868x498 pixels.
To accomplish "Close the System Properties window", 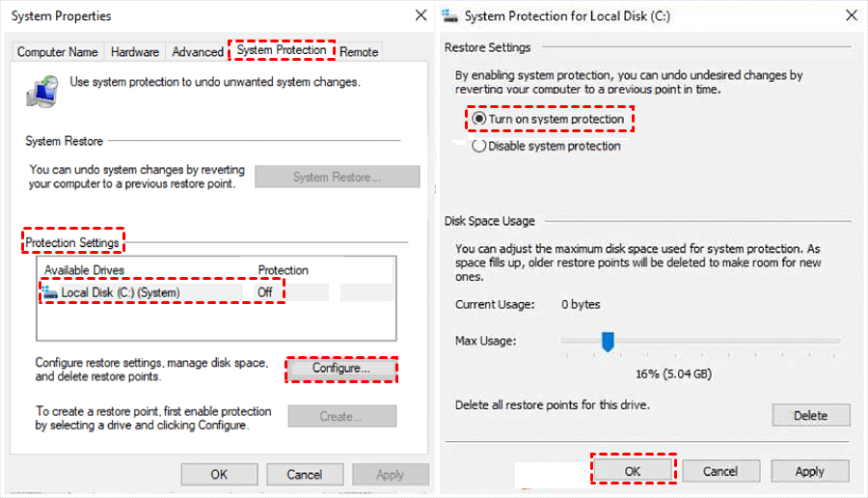I will (x=420, y=15).
